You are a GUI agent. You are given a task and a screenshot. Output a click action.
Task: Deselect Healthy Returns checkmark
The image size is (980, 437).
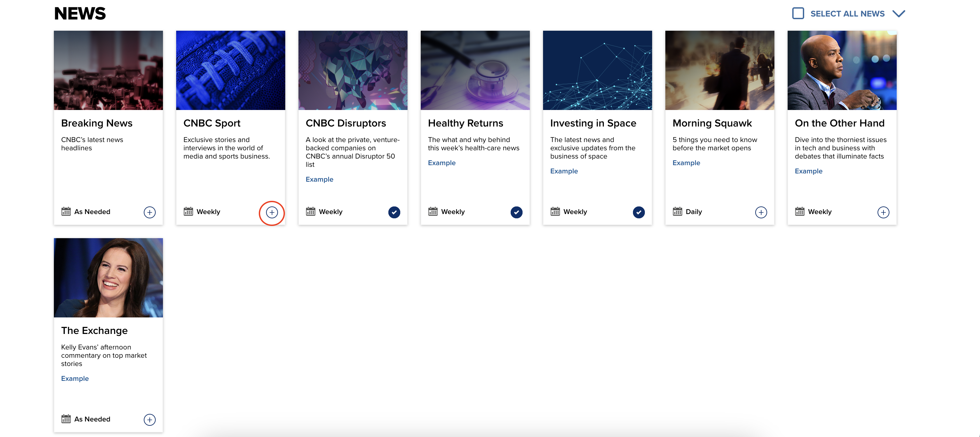click(x=516, y=212)
